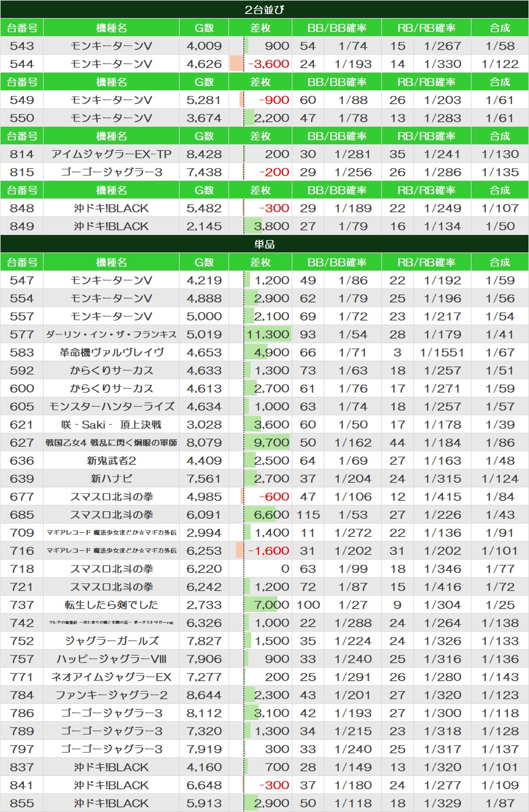529x812 pixels.
Task: Click 新ハナビ machine name
Action: (111, 479)
